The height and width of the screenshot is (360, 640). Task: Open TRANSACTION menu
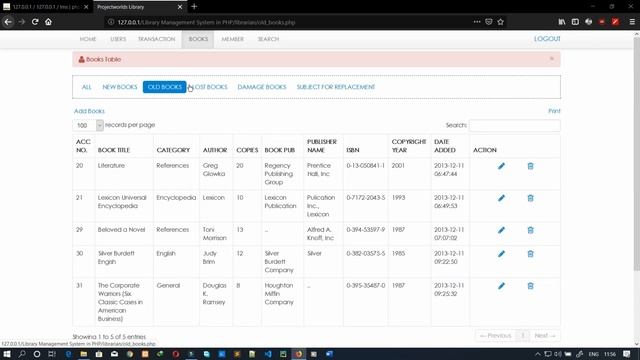pyautogui.click(x=156, y=39)
